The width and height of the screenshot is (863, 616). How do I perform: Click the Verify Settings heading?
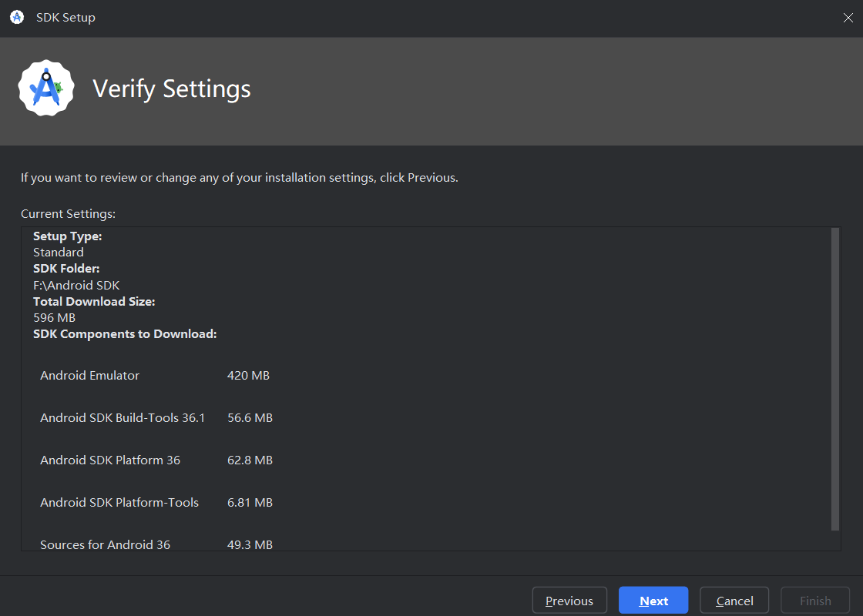click(x=172, y=89)
